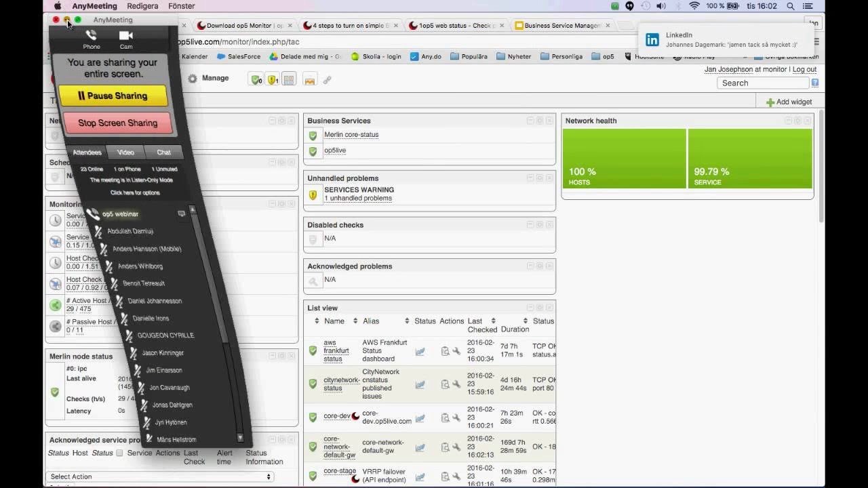Click the Phone icon in AnyMeeting
The width and height of the screenshot is (868, 488).
(x=91, y=36)
